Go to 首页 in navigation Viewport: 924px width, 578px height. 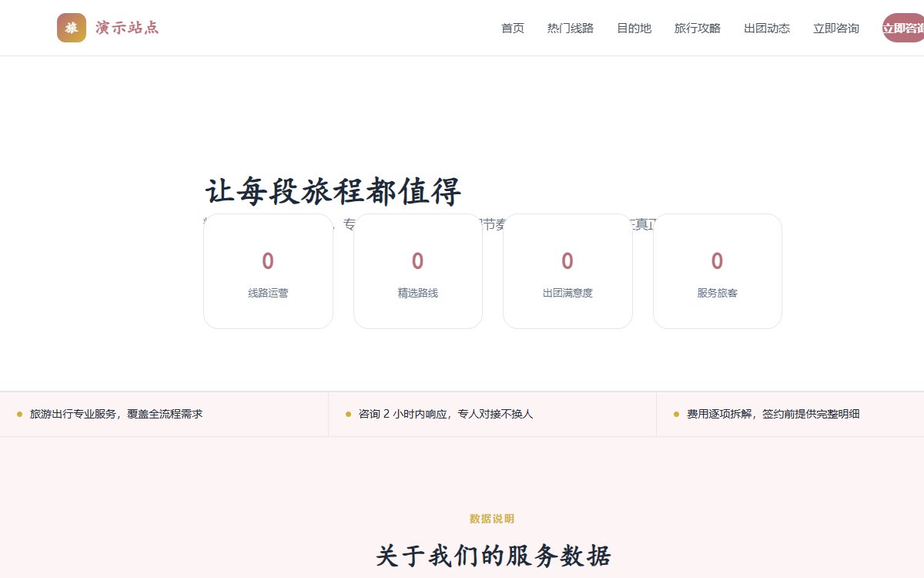click(513, 29)
